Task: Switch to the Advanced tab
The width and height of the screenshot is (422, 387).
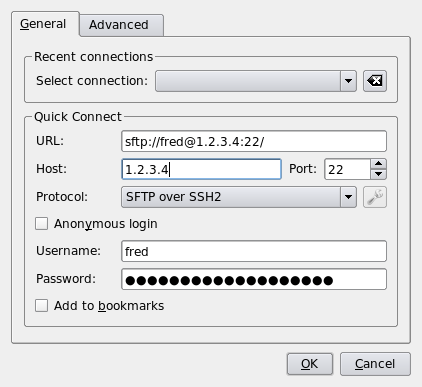Action: (x=121, y=25)
